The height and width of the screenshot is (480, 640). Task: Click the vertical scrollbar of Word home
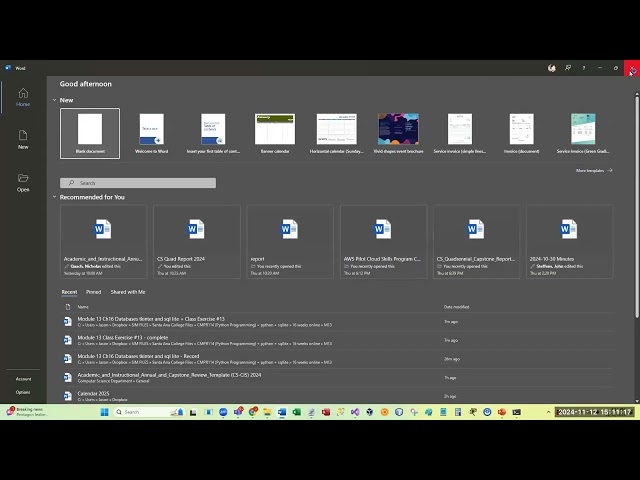636,206
